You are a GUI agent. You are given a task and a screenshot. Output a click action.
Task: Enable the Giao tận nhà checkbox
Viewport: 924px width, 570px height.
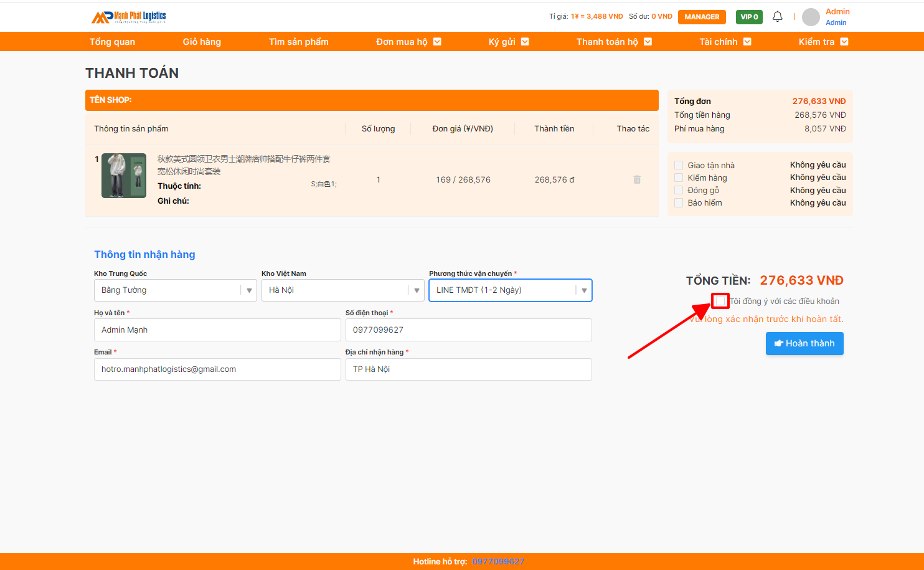[679, 165]
